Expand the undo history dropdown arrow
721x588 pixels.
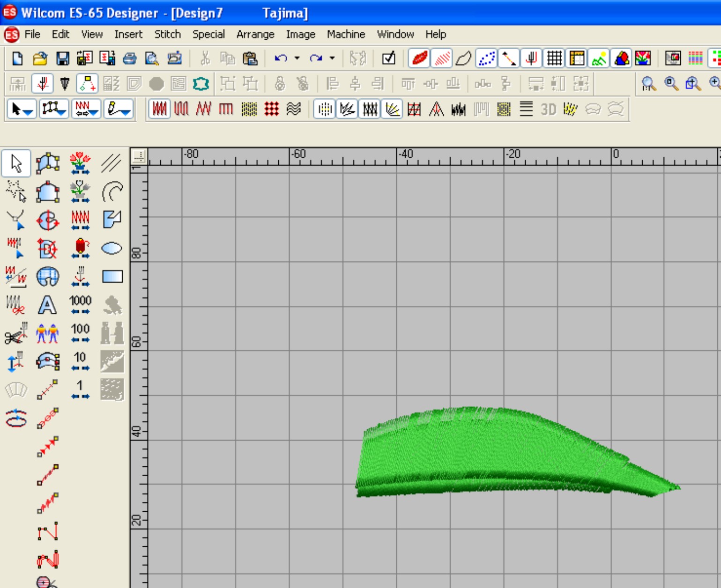297,59
